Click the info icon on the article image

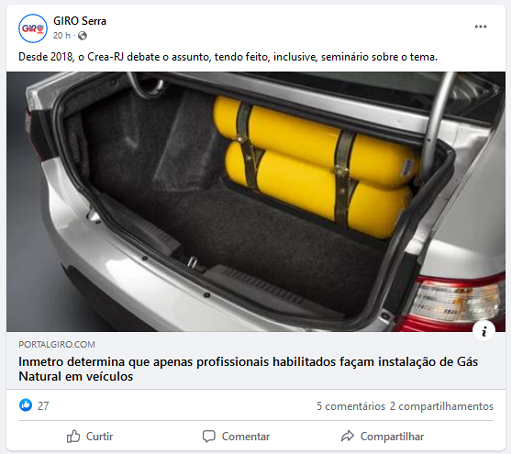484,331
